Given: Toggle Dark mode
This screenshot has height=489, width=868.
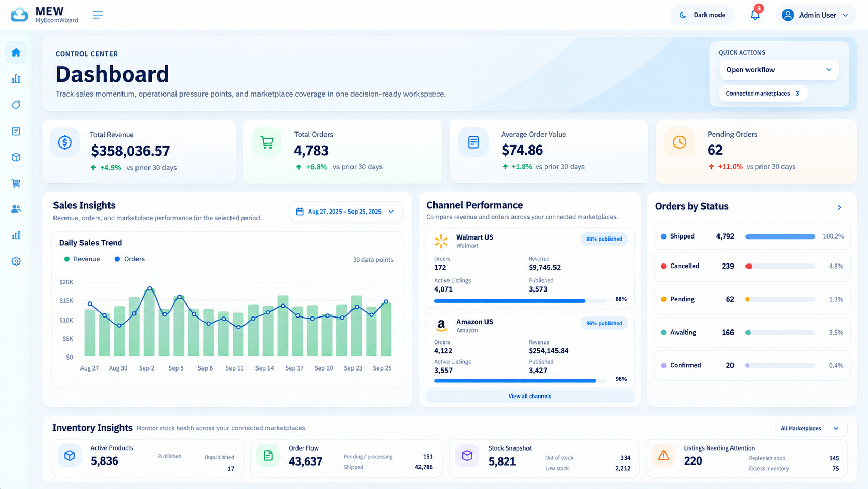Looking at the screenshot, I should 702,15.
